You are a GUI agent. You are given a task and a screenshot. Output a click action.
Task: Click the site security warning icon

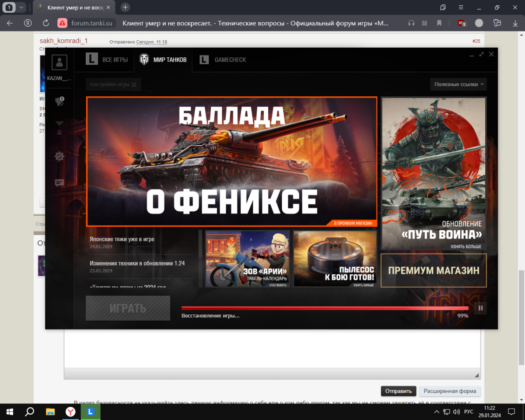coord(62,23)
